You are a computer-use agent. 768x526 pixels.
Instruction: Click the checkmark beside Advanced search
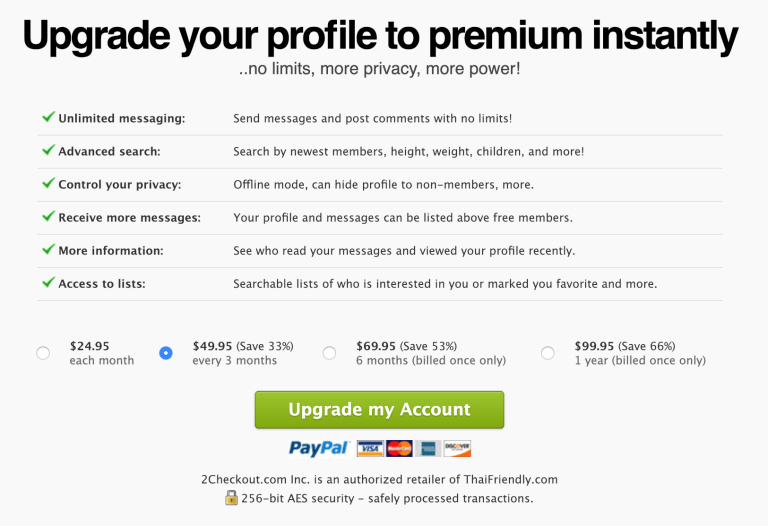click(48, 150)
